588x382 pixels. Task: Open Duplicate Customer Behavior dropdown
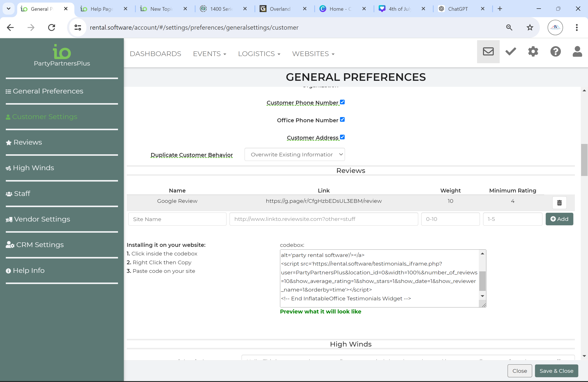pos(294,154)
